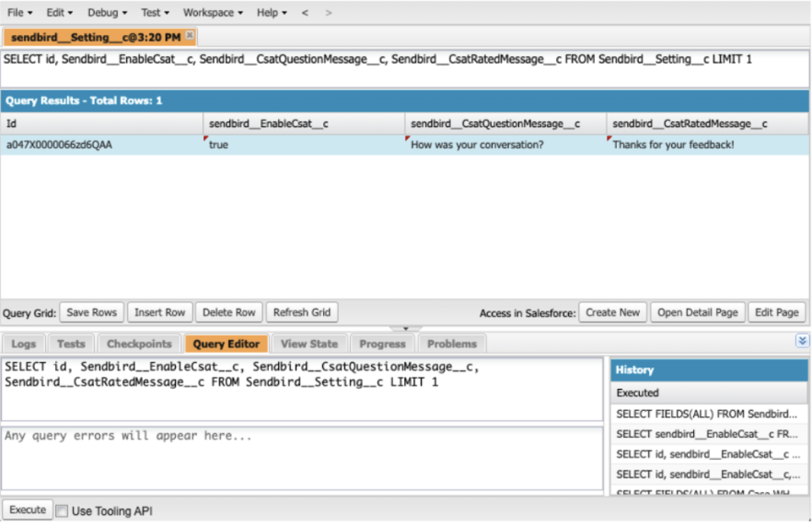Collapse panel with the small divider arrow
812x522 pixels.
[x=405, y=328]
